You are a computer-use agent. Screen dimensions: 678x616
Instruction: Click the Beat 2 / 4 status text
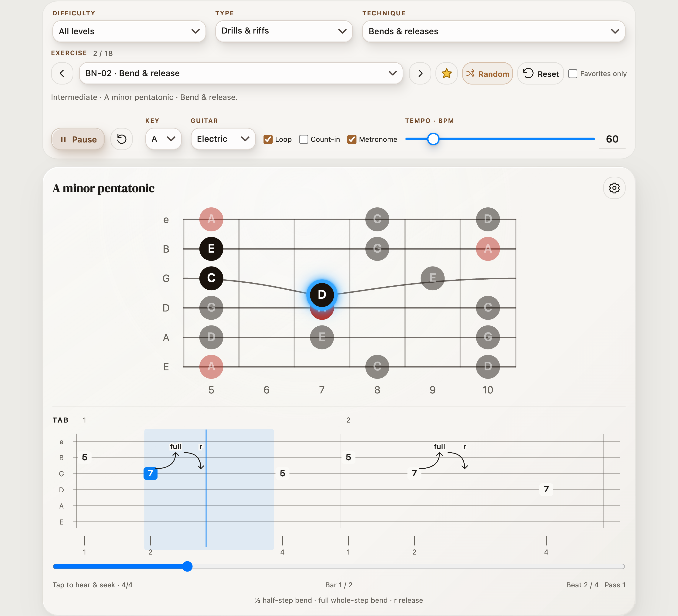pyautogui.click(x=582, y=585)
